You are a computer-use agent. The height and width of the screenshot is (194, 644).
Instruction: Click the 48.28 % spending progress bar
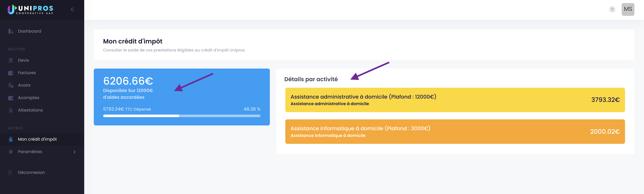tap(182, 116)
